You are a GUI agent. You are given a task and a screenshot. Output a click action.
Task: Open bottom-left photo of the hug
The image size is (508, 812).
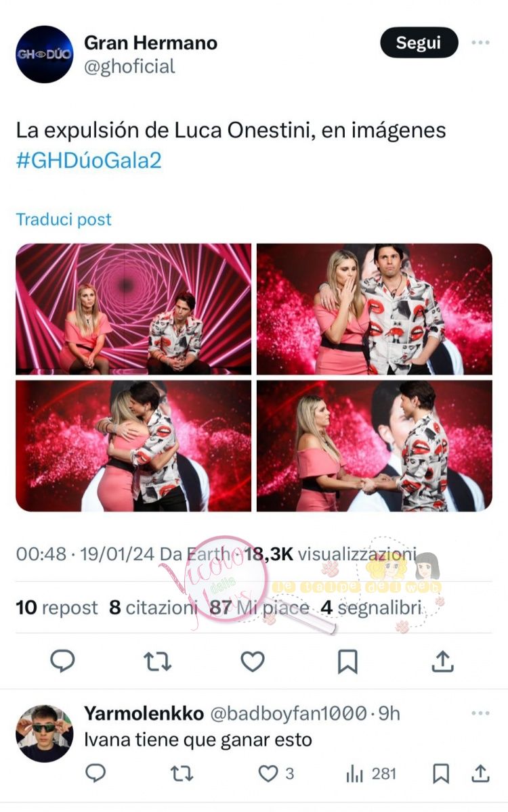pos(133,446)
